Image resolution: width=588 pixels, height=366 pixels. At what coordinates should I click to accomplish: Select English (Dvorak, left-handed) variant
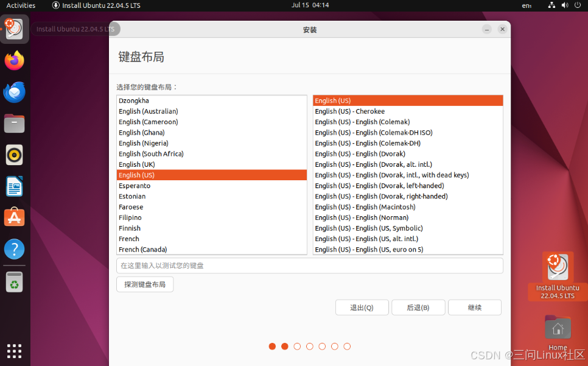tap(408, 186)
